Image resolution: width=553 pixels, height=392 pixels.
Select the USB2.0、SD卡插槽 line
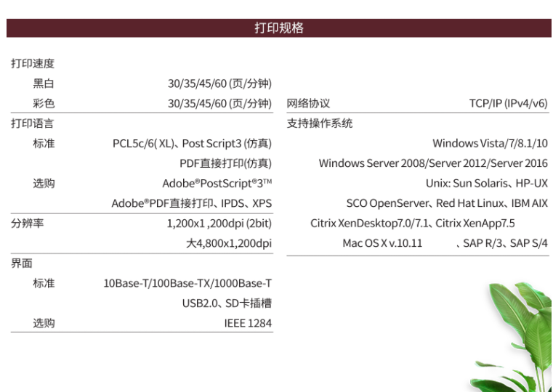tap(227, 303)
